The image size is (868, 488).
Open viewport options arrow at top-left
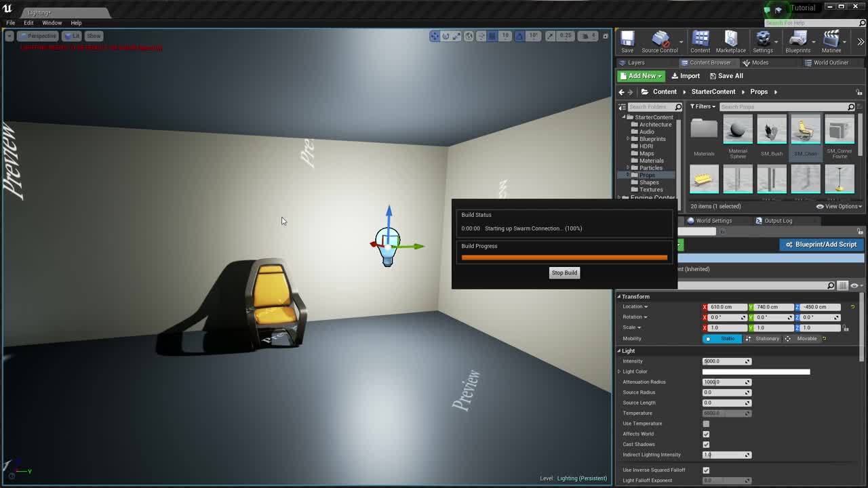9,36
